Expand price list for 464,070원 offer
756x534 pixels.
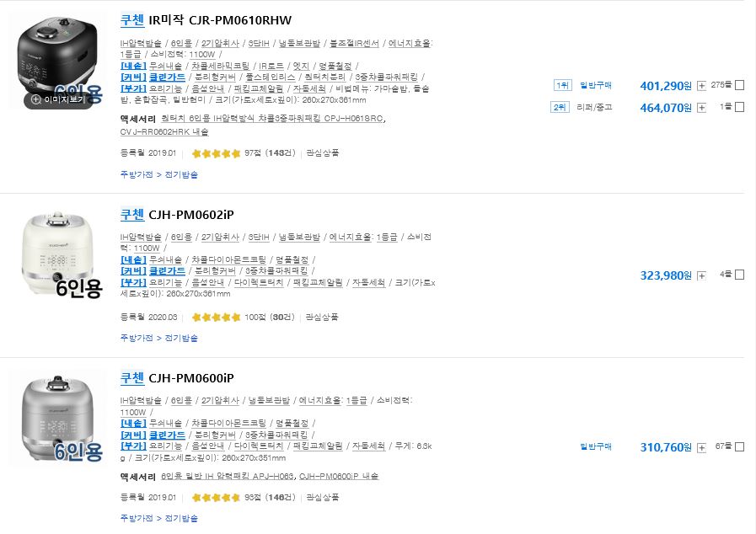coord(701,108)
